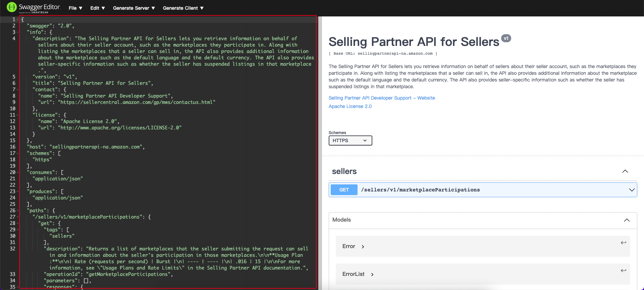Image resolution: width=644 pixels, height=290 pixels.
Task: Expand the ErrorList model arrow
Action: pos(372,275)
